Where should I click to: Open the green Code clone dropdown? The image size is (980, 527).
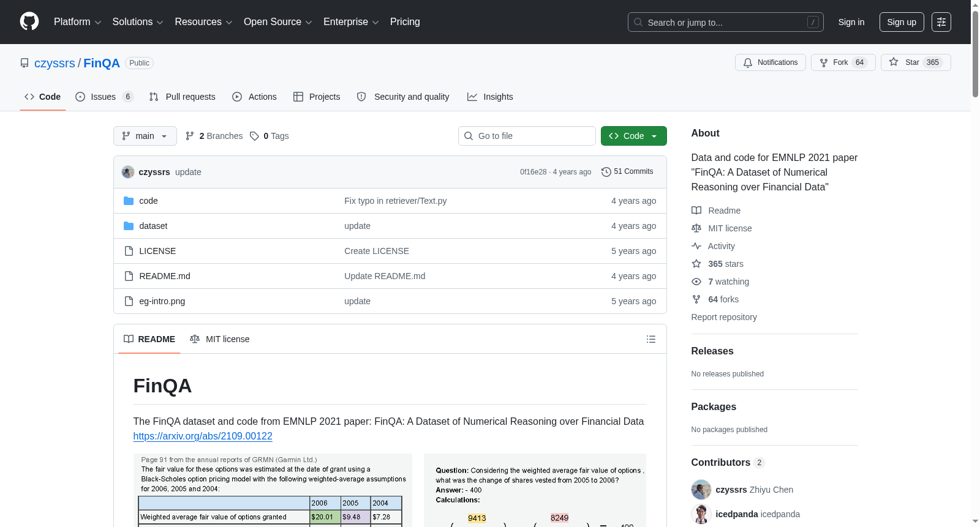(633, 136)
